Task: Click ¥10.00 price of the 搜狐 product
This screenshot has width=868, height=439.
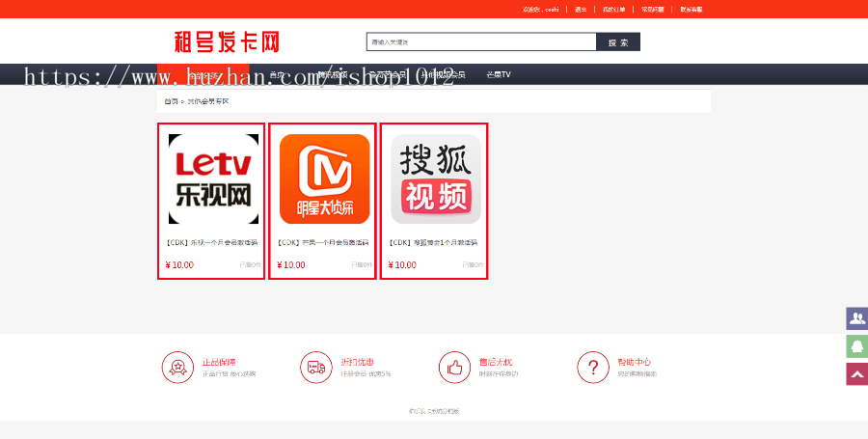Action: pyautogui.click(x=402, y=265)
